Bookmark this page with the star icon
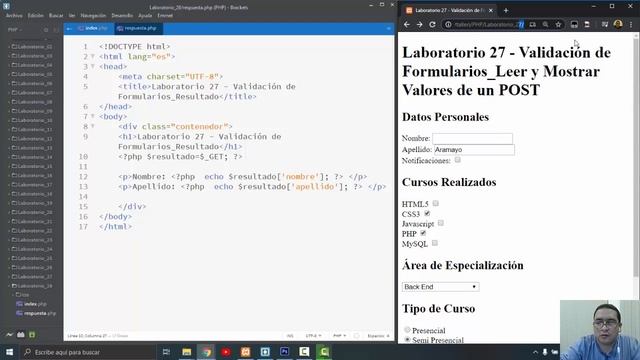 pyautogui.click(x=558, y=24)
